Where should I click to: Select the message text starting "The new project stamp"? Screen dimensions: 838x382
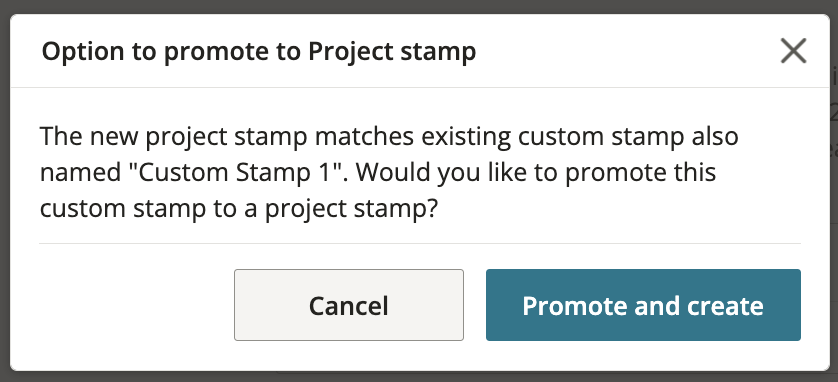click(389, 173)
